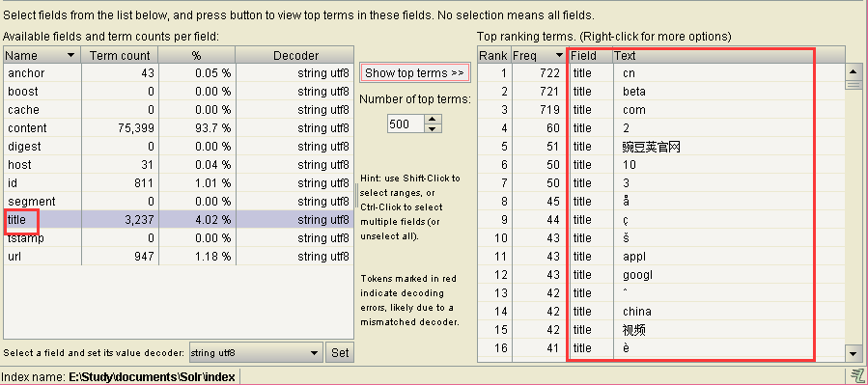Select the url field row

(179, 256)
